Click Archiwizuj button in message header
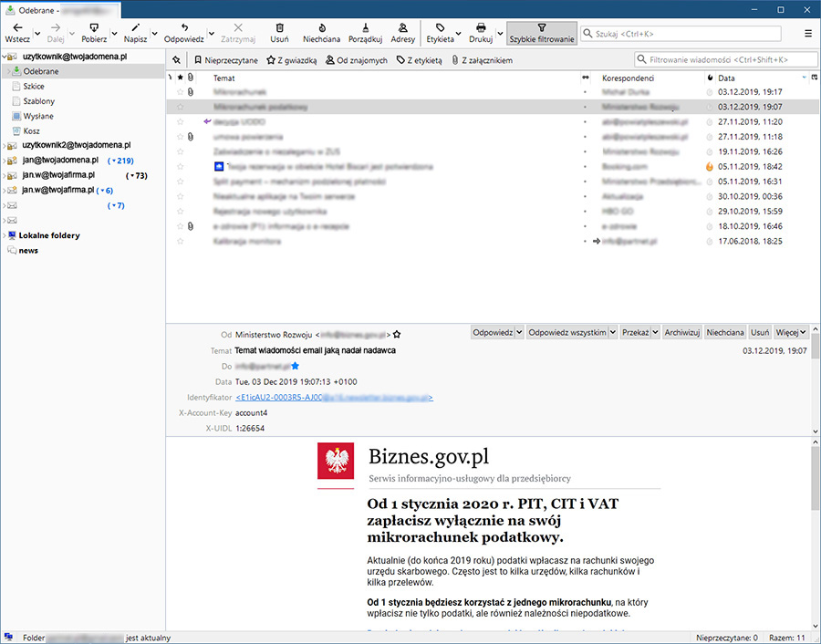821x644 pixels. click(x=681, y=333)
